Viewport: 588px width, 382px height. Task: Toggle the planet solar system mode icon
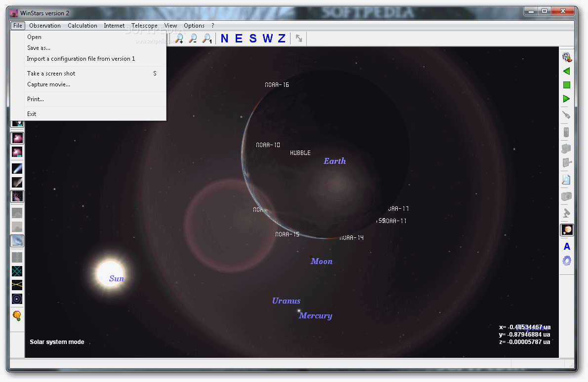(x=567, y=229)
